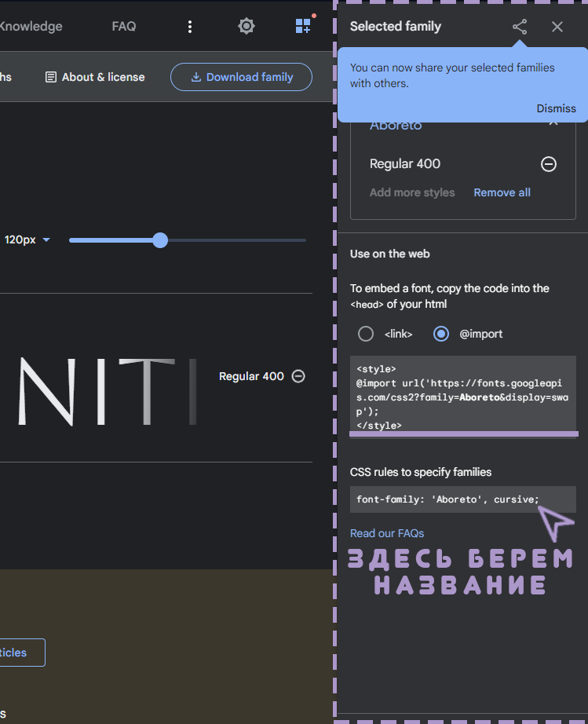Open About & license tab
Viewport: 588px width, 724px height.
[95, 77]
